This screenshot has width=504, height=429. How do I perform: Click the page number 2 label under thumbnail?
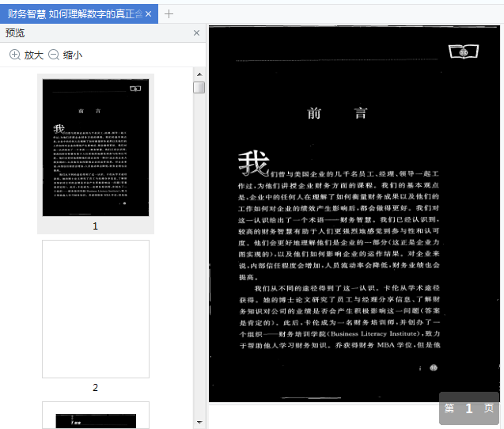point(95,388)
